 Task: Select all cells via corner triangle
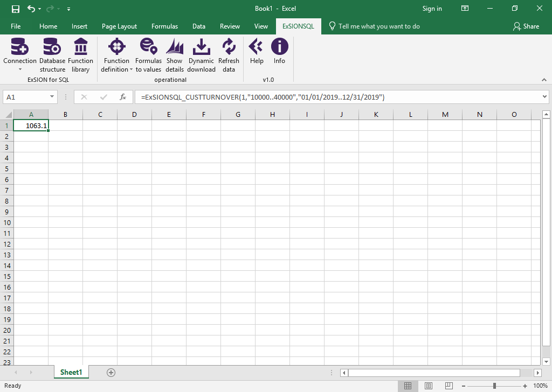(9, 115)
